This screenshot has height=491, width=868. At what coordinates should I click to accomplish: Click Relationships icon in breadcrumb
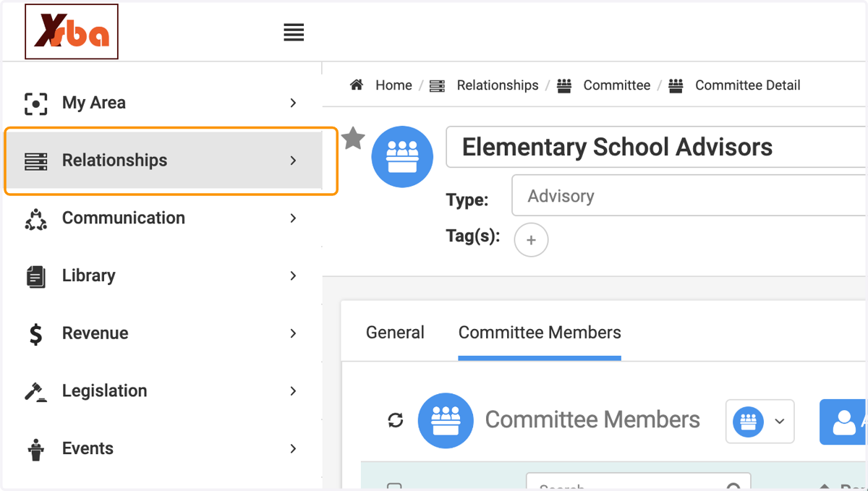437,86
